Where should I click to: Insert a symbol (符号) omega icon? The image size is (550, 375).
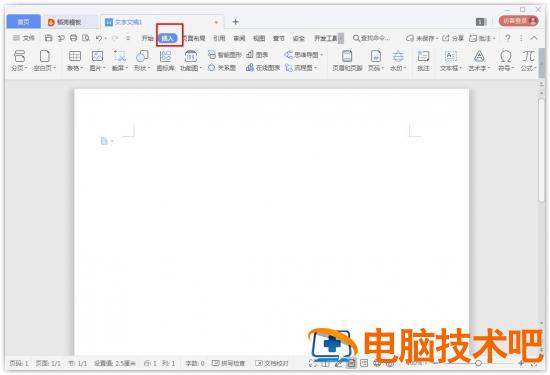[x=505, y=56]
